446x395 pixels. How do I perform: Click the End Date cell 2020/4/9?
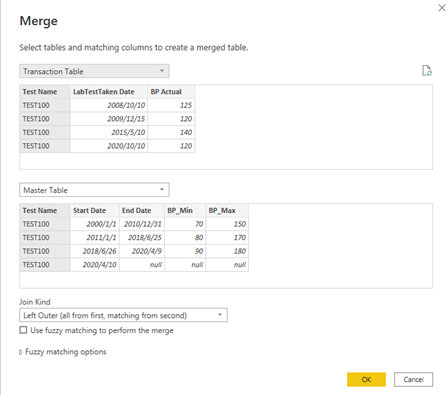[x=142, y=251]
